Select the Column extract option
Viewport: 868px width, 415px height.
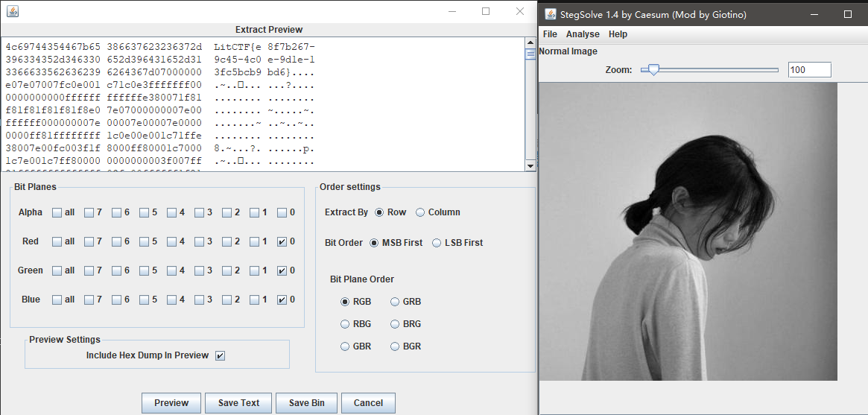[420, 213]
